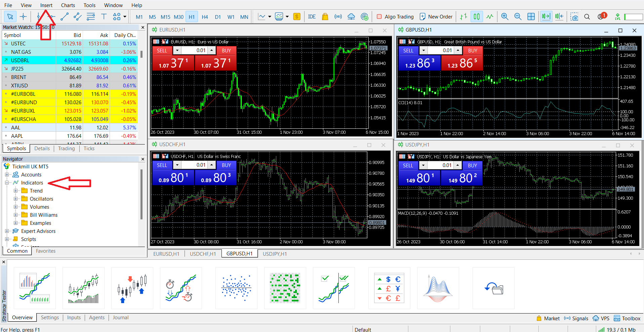The width and height of the screenshot is (644, 332).
Task: Toggle chart auto scroll to end
Action: tap(546, 16)
